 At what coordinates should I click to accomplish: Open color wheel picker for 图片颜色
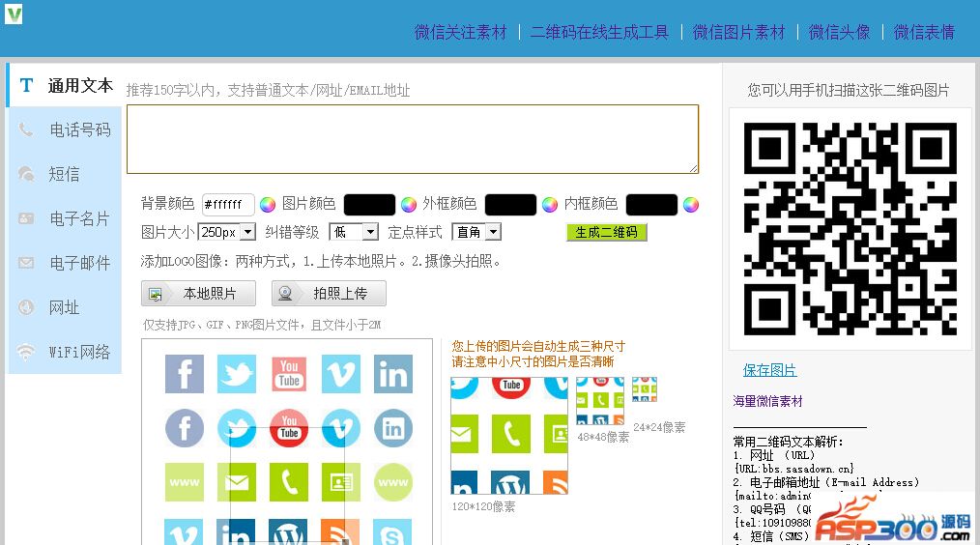409,205
